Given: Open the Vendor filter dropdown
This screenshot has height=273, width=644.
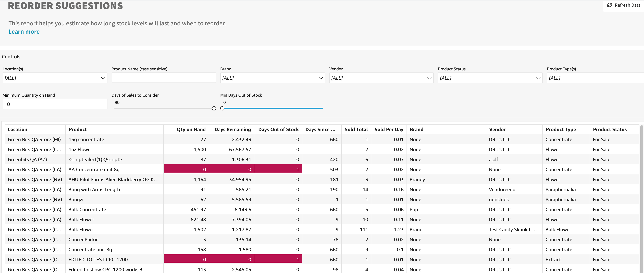Looking at the screenshot, I should coord(381,78).
